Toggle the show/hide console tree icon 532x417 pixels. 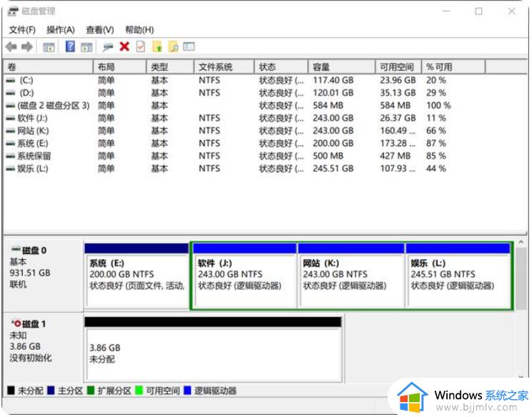pyautogui.click(x=49, y=46)
